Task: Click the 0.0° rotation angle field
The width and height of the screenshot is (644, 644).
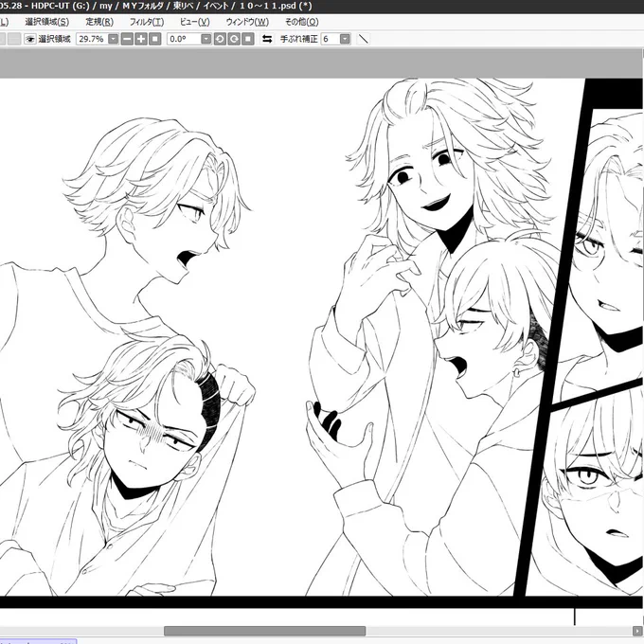Action: pos(184,39)
